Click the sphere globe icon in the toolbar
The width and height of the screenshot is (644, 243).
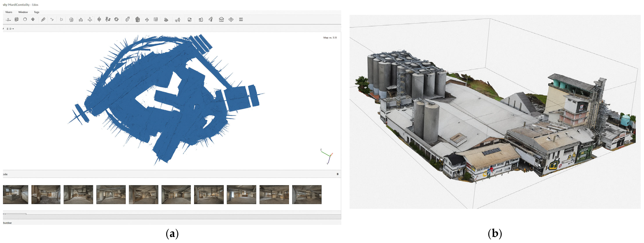pyautogui.click(x=99, y=19)
